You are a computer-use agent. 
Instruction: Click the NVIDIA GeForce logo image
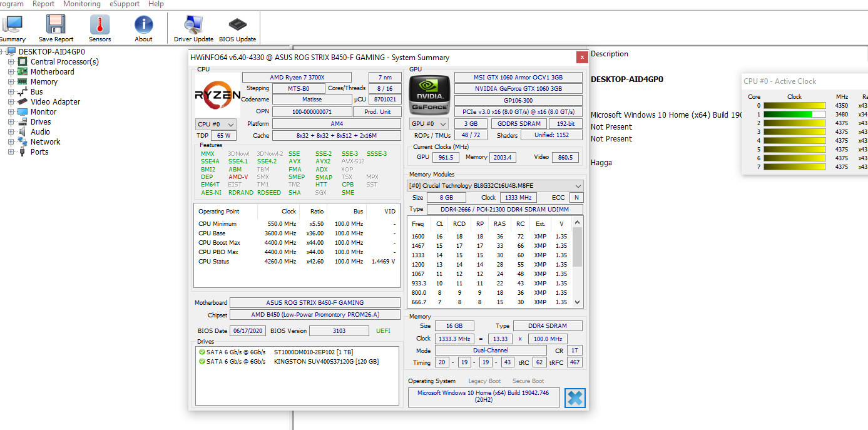click(429, 95)
